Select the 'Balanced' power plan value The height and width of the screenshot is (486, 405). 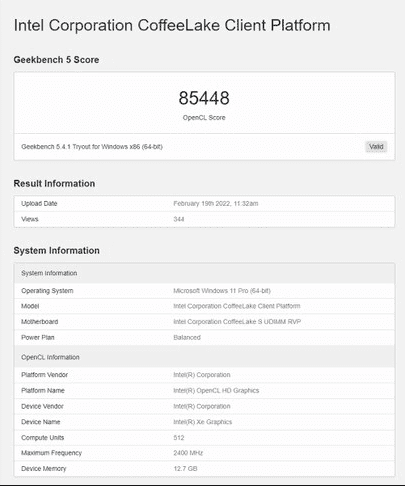pos(187,337)
